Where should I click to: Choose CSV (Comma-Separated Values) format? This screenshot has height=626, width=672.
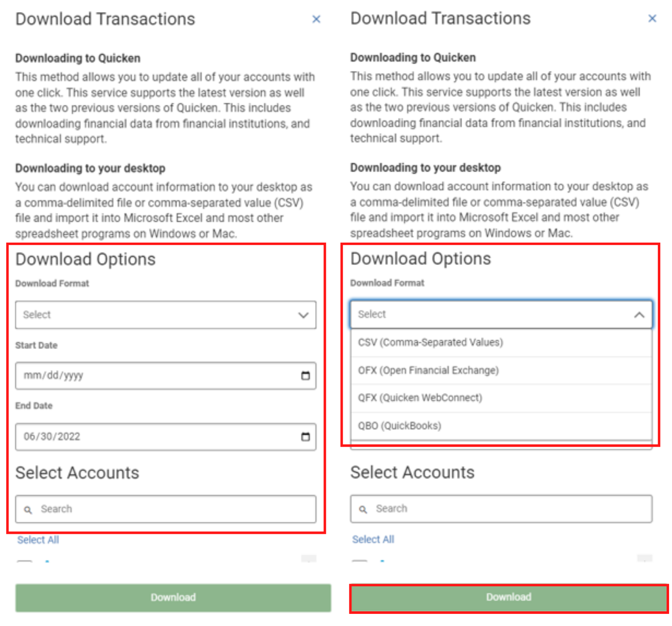430,342
